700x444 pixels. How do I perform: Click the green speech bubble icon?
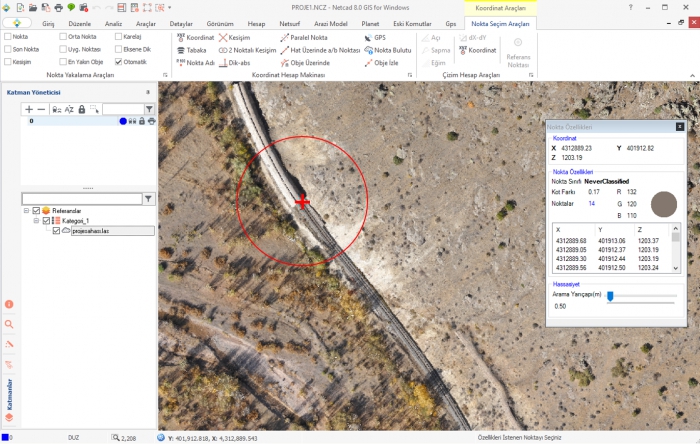click(x=71, y=8)
